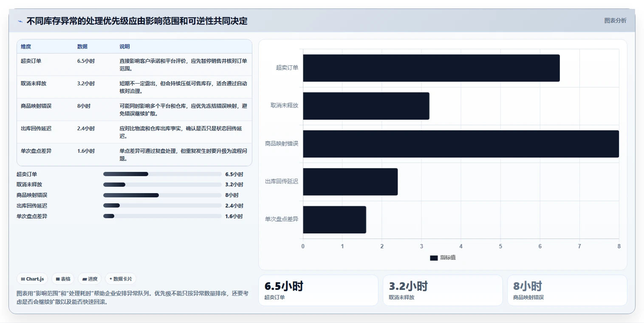The height and width of the screenshot is (323, 644).
Task: Click 出库回传延迟 y-axis label on chart
Action: click(x=282, y=181)
